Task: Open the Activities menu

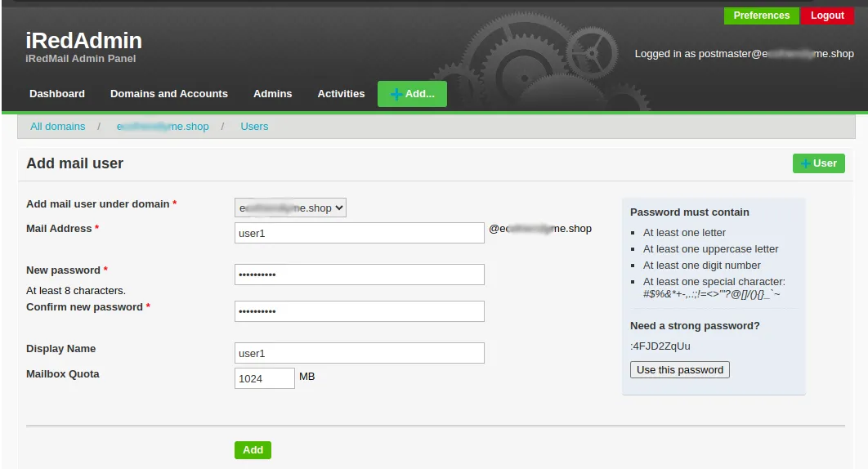Action: pyautogui.click(x=341, y=94)
